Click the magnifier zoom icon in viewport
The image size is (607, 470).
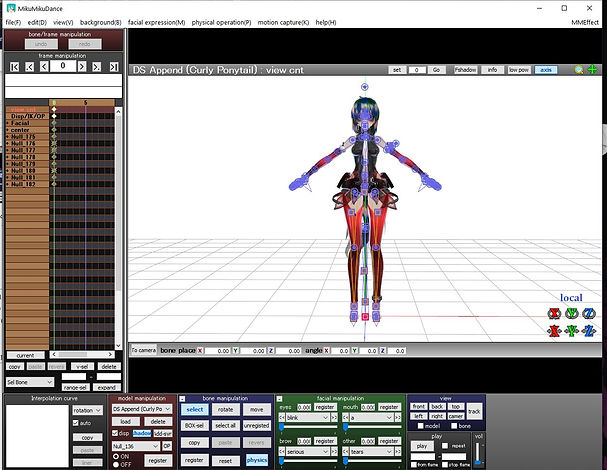[x=579, y=70]
